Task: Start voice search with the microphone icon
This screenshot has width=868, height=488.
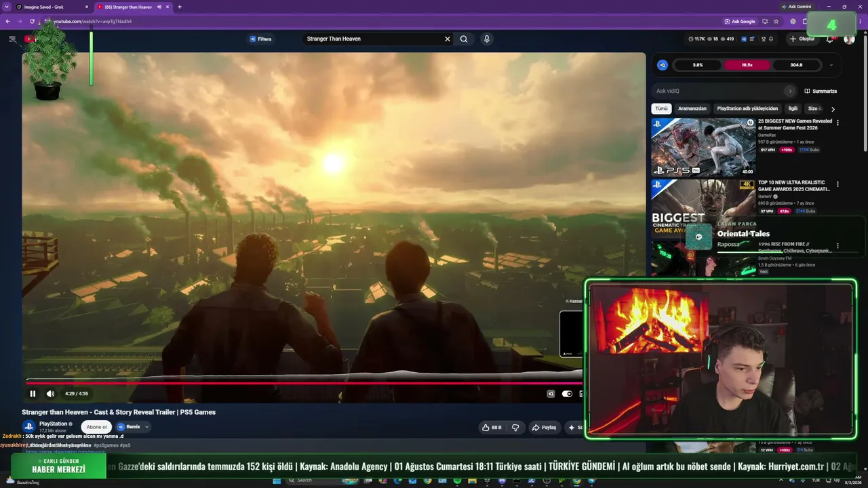Action: point(486,39)
